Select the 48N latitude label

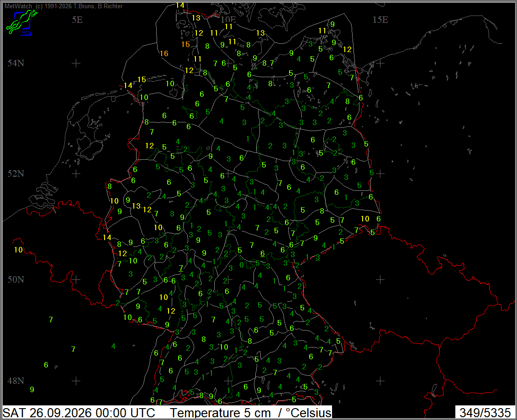point(16,381)
